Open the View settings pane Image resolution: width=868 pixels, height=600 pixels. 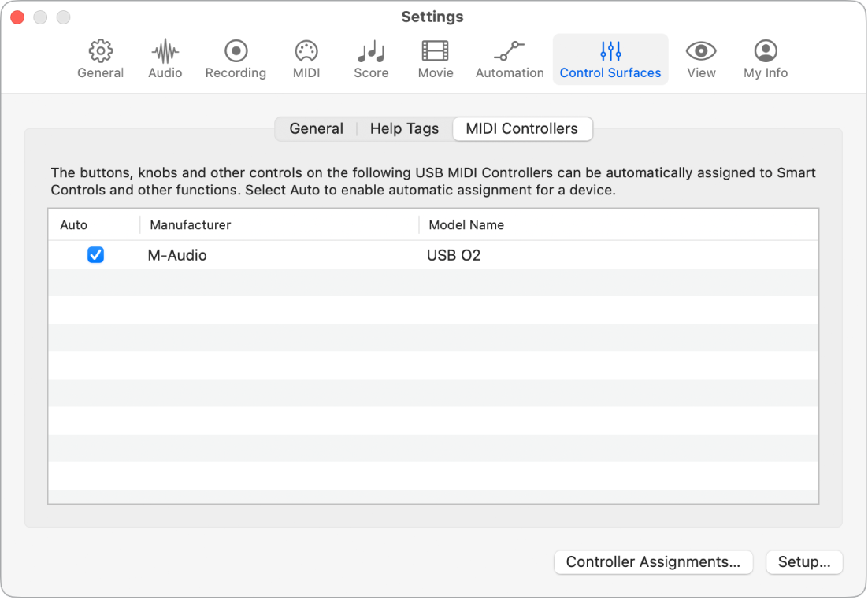point(700,58)
